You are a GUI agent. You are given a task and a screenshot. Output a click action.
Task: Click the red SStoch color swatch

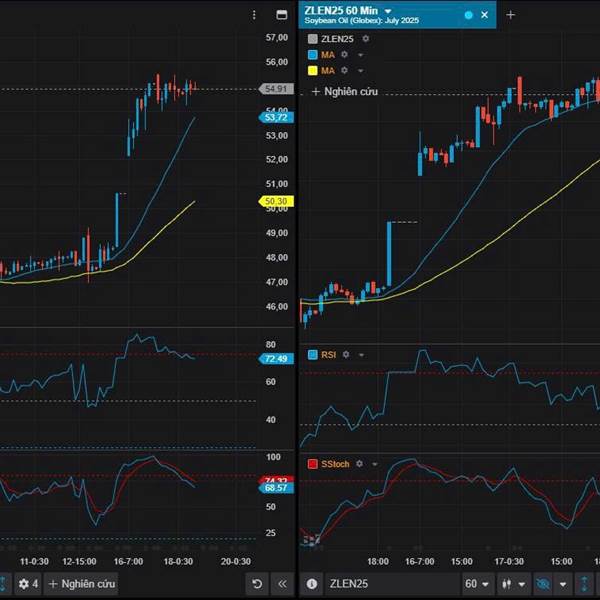(x=313, y=464)
